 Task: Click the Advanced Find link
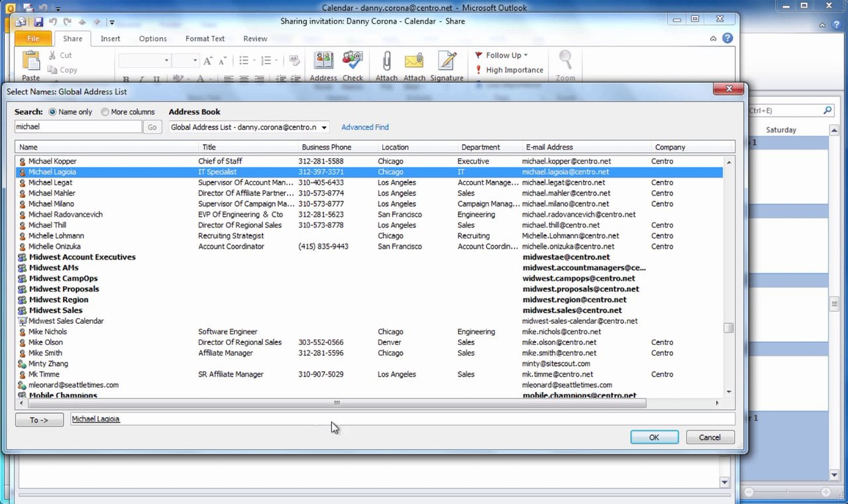(x=365, y=127)
